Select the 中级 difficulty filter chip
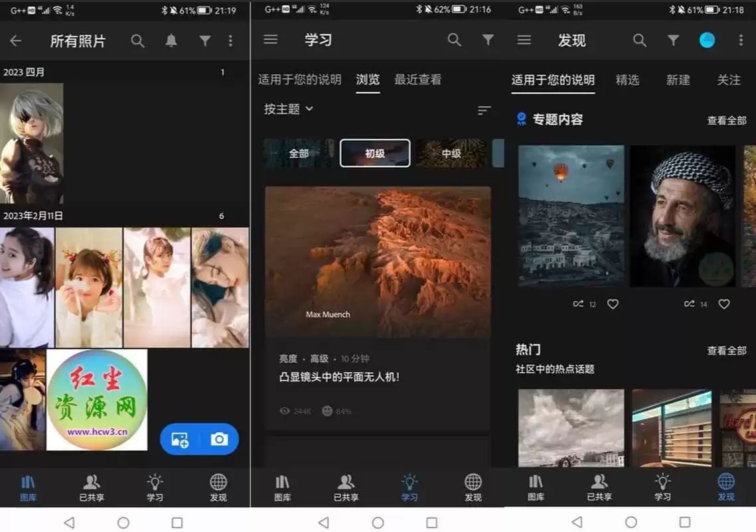Viewport: 756px width, 532px height. pyautogui.click(x=451, y=153)
